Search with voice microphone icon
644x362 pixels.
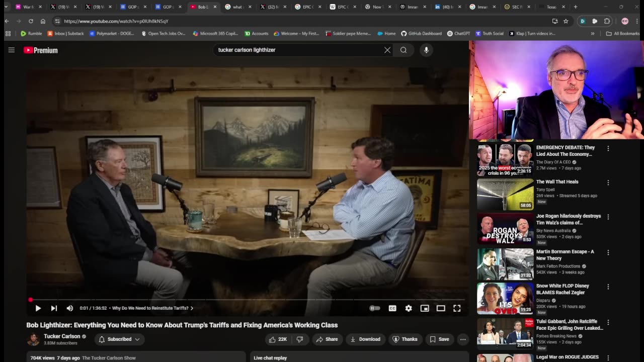(426, 50)
